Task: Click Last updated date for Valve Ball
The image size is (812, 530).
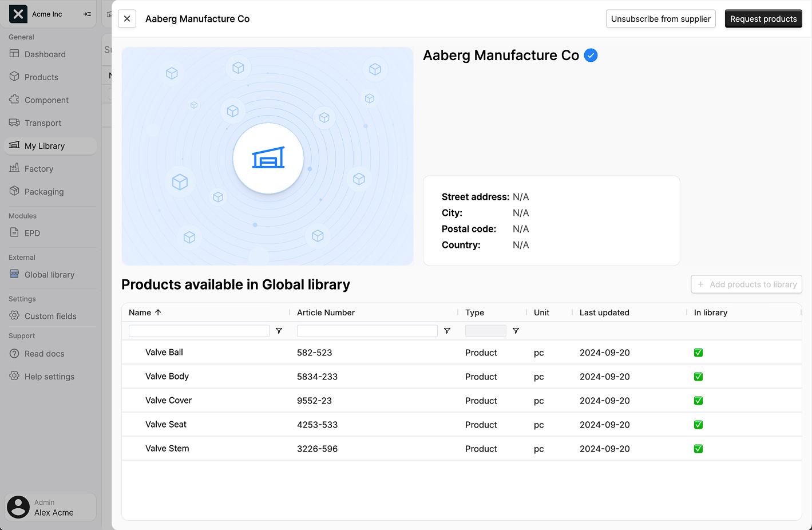Action: (604, 353)
